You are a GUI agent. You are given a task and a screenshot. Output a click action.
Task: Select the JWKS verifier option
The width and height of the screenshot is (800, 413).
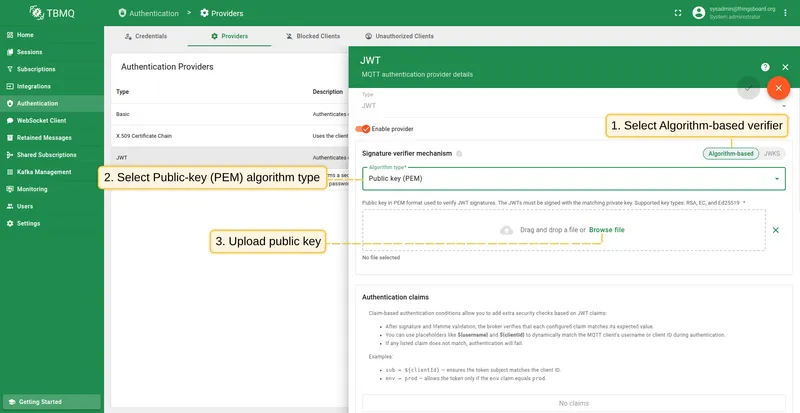(x=771, y=154)
